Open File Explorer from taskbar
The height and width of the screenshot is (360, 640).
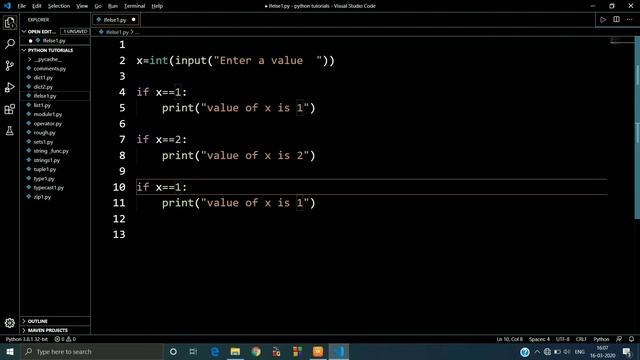click(x=235, y=351)
